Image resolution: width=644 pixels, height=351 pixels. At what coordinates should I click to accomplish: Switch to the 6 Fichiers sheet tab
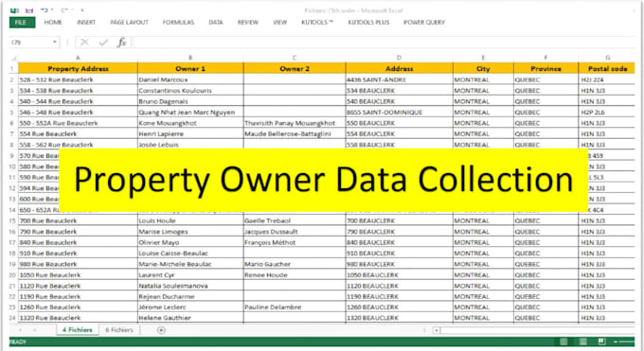(x=119, y=329)
